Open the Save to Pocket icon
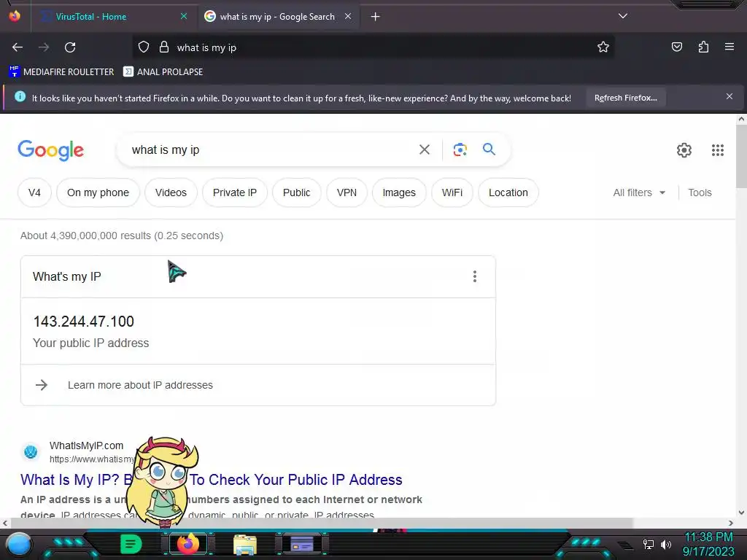 pos(676,47)
